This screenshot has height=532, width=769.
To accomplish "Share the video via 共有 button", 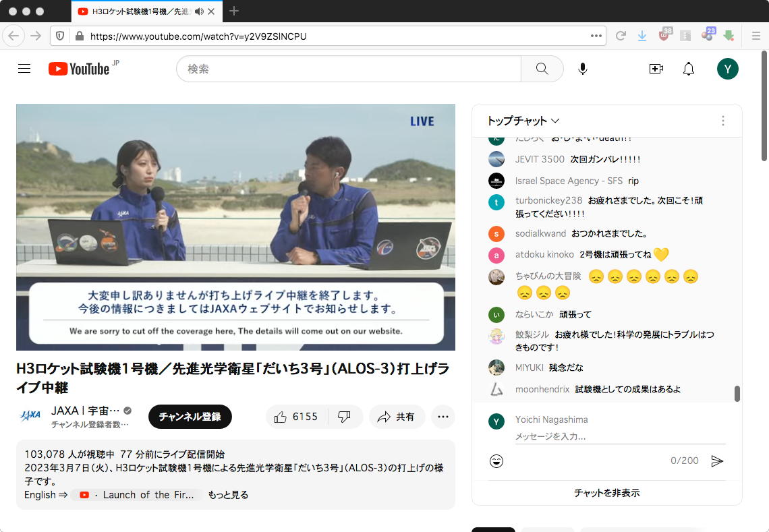I will (396, 417).
